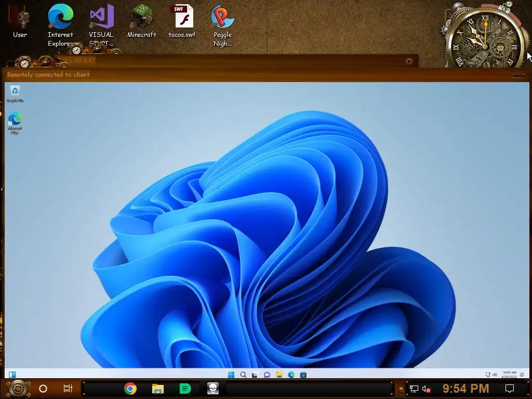Image resolution: width=532 pixels, height=399 pixels.
Task: Open the Widgets icon on the remote taskbar
Action: pyautogui.click(x=12, y=375)
